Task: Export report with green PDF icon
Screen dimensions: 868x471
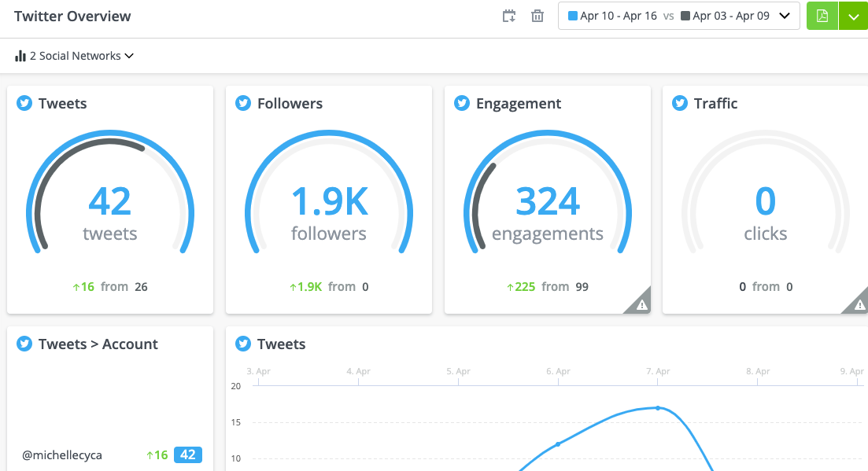Action: pos(822,16)
